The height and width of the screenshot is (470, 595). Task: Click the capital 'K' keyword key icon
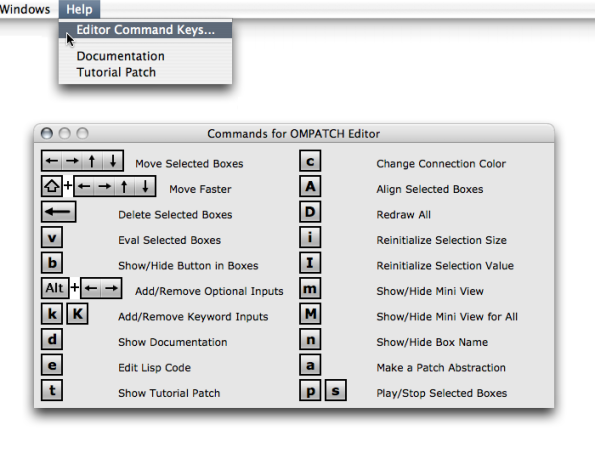[77, 314]
